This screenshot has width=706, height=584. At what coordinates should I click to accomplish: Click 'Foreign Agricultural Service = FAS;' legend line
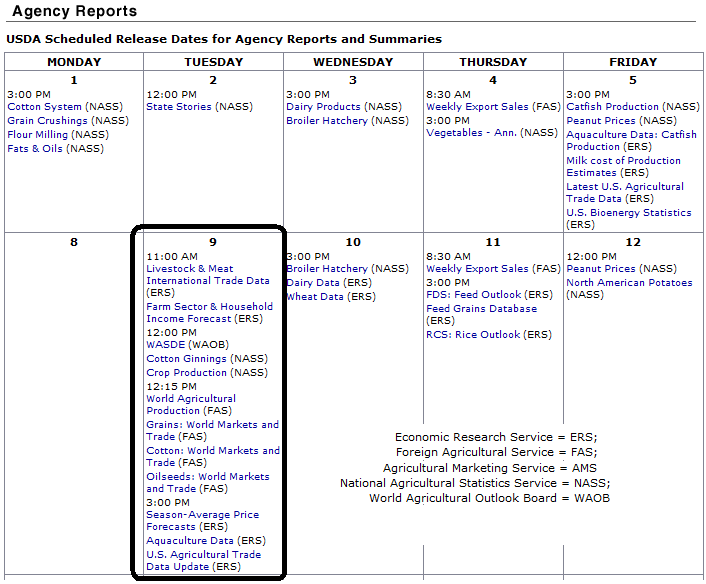click(497, 453)
